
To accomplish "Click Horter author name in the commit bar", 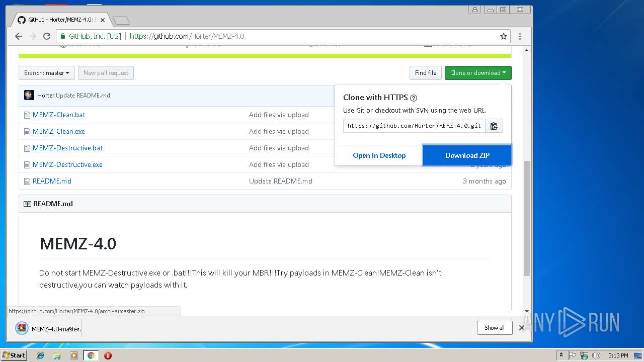I will tap(46, 96).
